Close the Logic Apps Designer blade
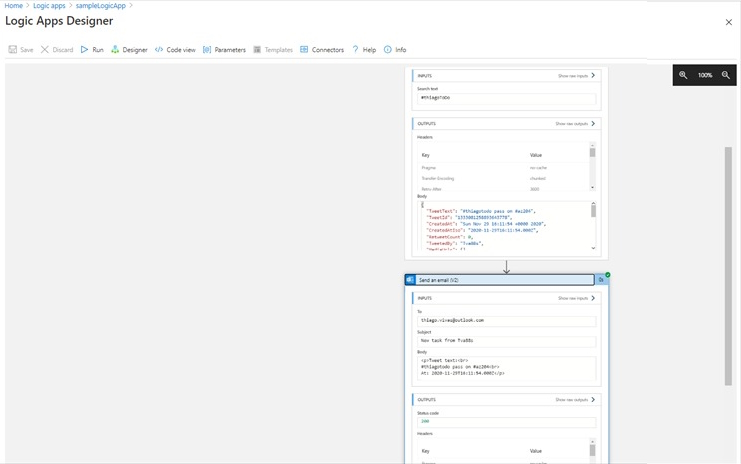741x464 pixels. coord(728,22)
